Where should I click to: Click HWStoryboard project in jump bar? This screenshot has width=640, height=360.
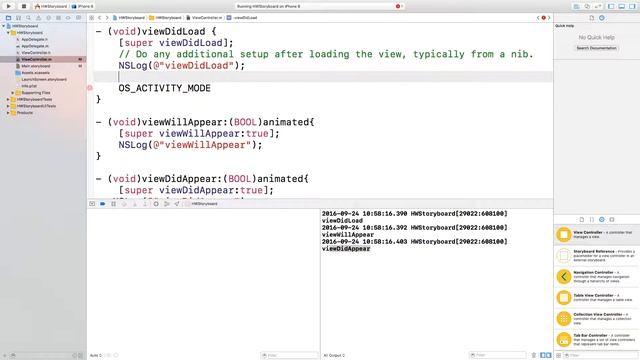[x=128, y=18]
